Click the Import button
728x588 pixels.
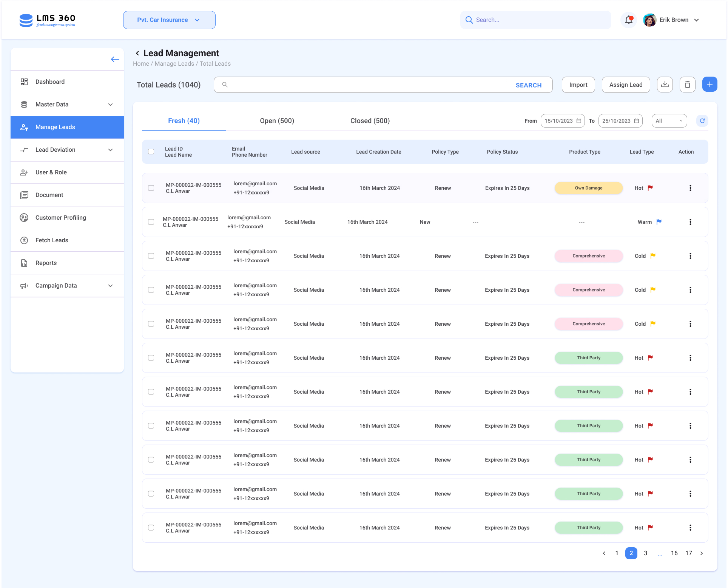(x=578, y=85)
